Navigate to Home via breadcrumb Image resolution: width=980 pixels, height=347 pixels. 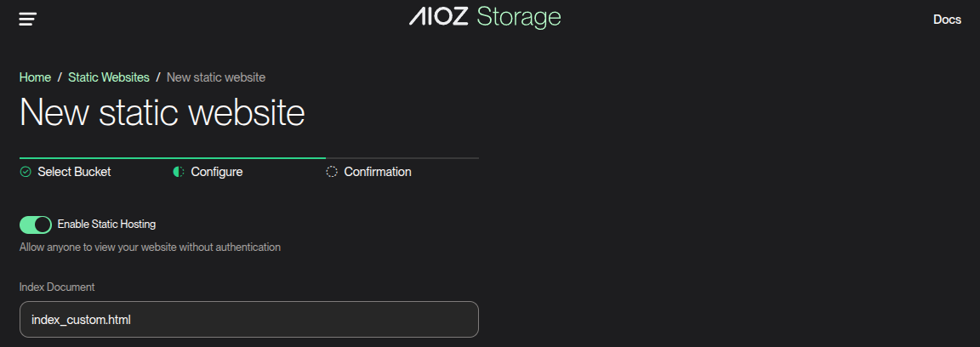pos(35,77)
